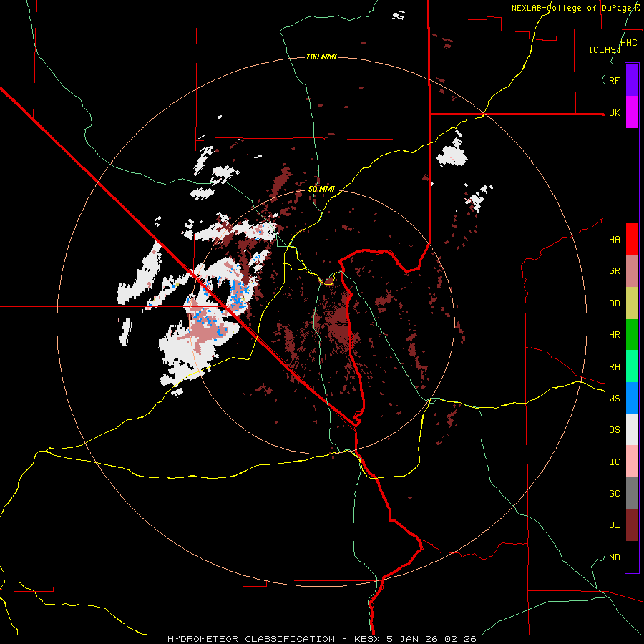Click the DS legend label
The width and height of the screenshot is (644, 644).
click(615, 429)
